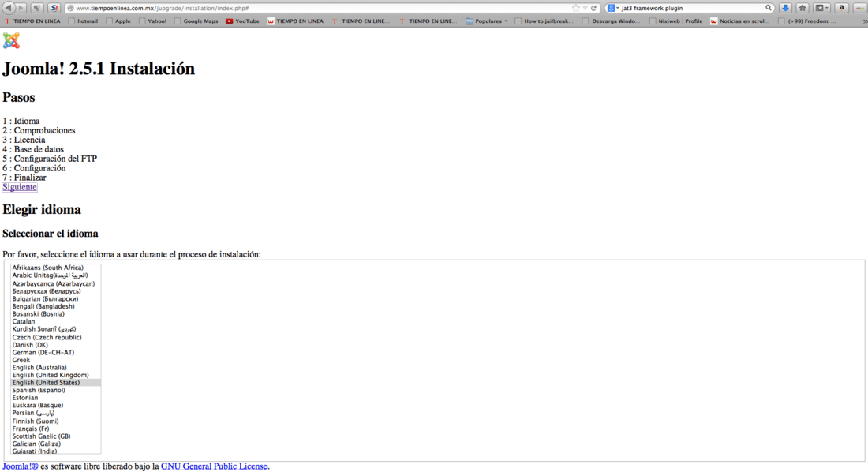Open the TIEMPO EN LINEA bookmark right of YouTube
The image size is (868, 472).
pyautogui.click(x=295, y=21)
